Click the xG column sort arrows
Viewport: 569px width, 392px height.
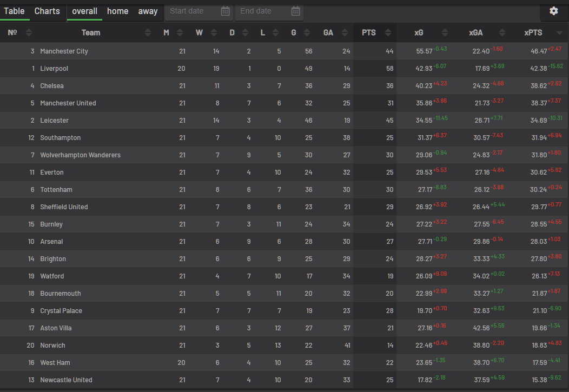pos(445,33)
